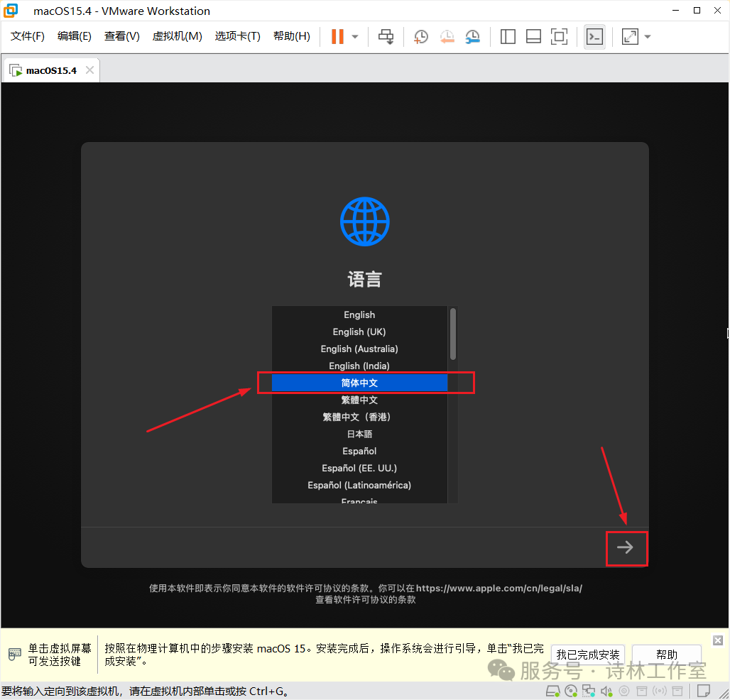Open the power options dropdown next to pause
The height and width of the screenshot is (700, 730).
point(355,37)
